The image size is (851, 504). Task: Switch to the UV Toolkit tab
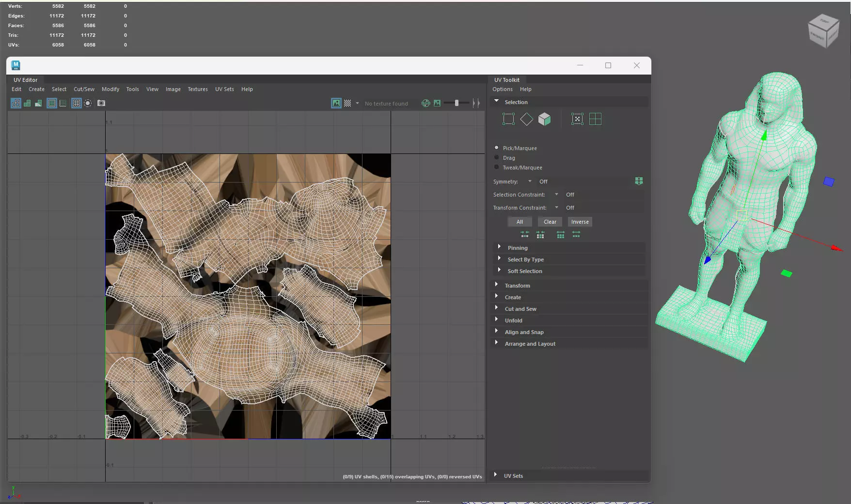(x=506, y=80)
